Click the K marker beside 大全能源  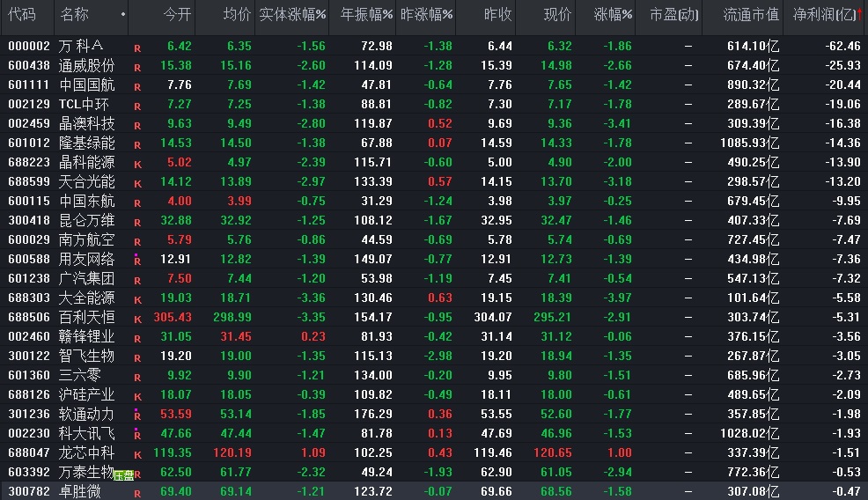pyautogui.click(x=137, y=301)
